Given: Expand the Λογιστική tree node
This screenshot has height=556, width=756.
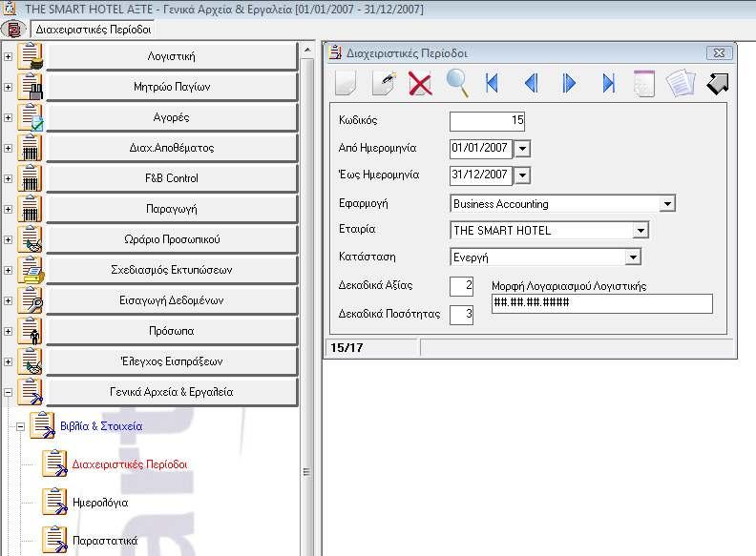Looking at the screenshot, I should point(9,56).
